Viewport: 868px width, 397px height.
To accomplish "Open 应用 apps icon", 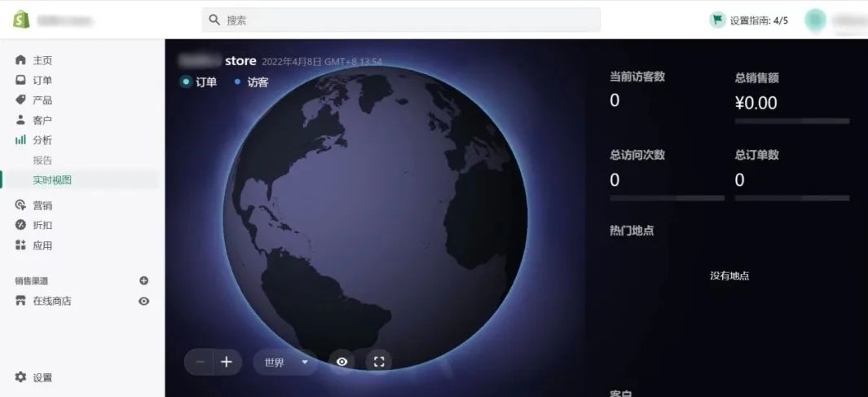I will pyautogui.click(x=21, y=245).
